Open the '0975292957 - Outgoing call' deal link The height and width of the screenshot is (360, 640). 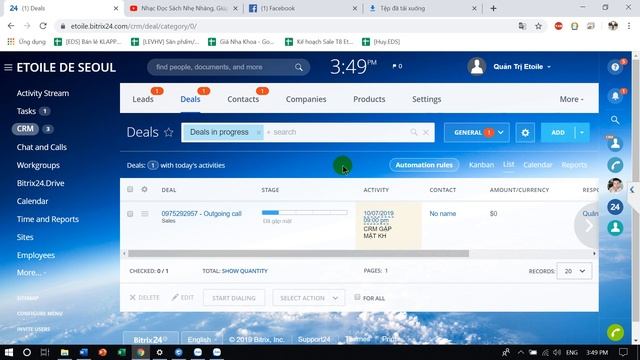[x=202, y=213]
